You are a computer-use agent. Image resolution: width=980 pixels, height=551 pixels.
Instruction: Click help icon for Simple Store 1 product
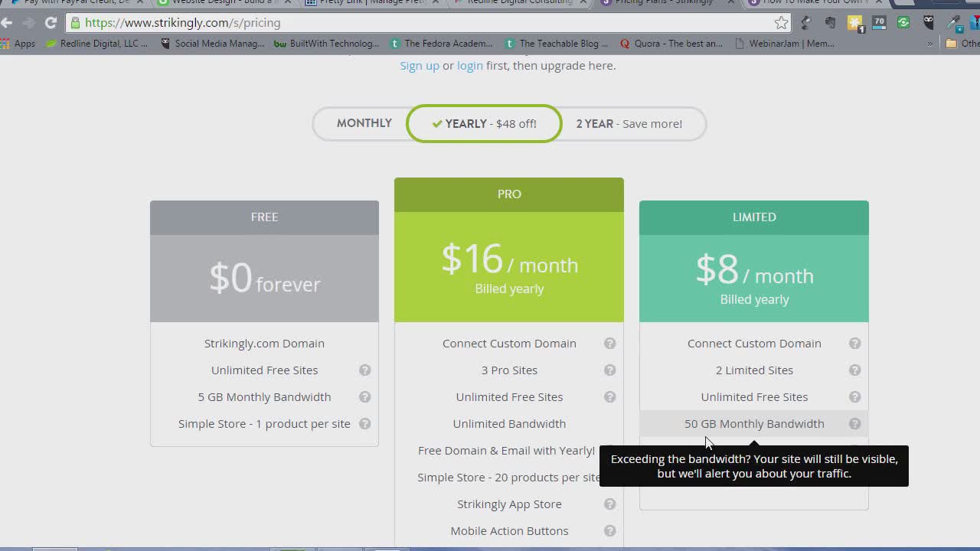click(x=365, y=423)
